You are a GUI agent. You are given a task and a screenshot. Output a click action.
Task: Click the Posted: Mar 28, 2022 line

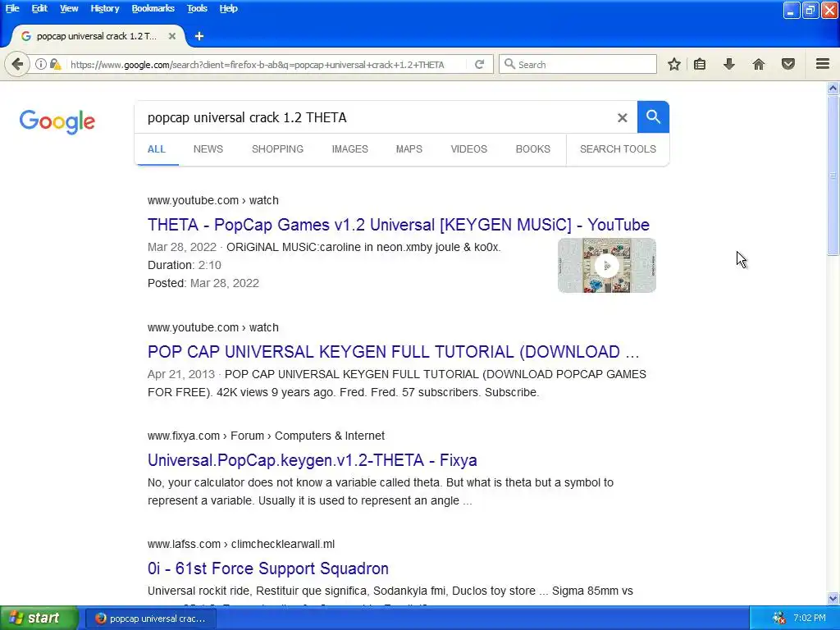click(x=203, y=283)
